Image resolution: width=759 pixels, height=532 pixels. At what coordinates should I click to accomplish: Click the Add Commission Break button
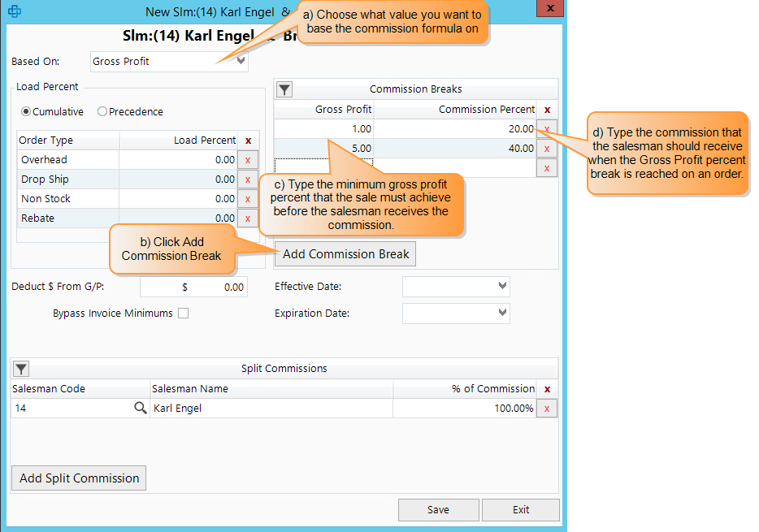tap(345, 253)
